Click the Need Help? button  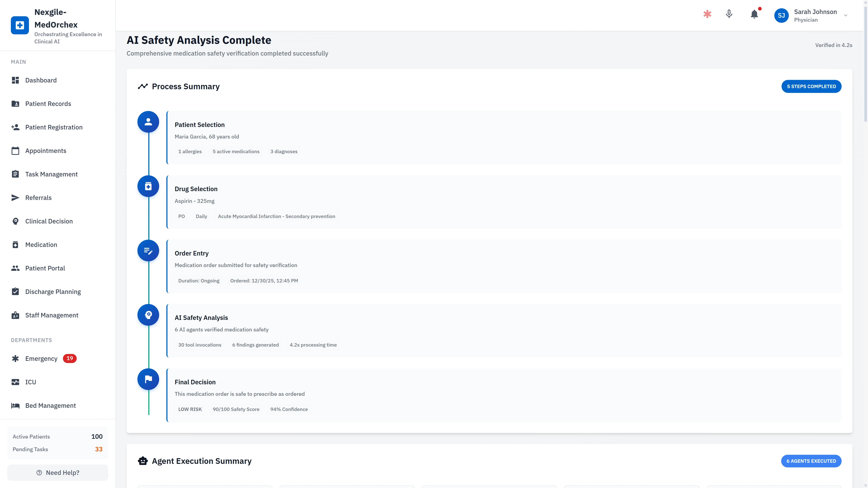[x=58, y=472]
